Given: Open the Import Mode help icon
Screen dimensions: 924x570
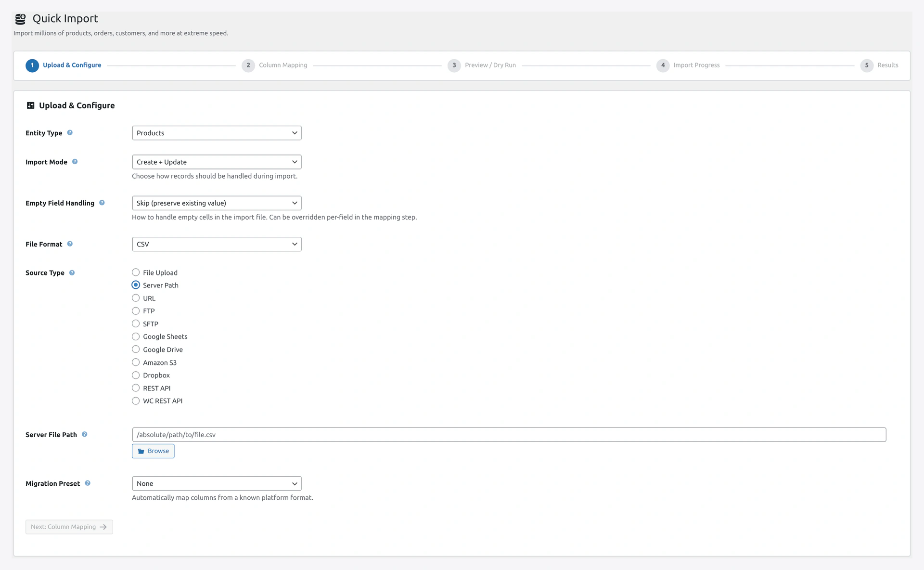Looking at the screenshot, I should (x=75, y=162).
